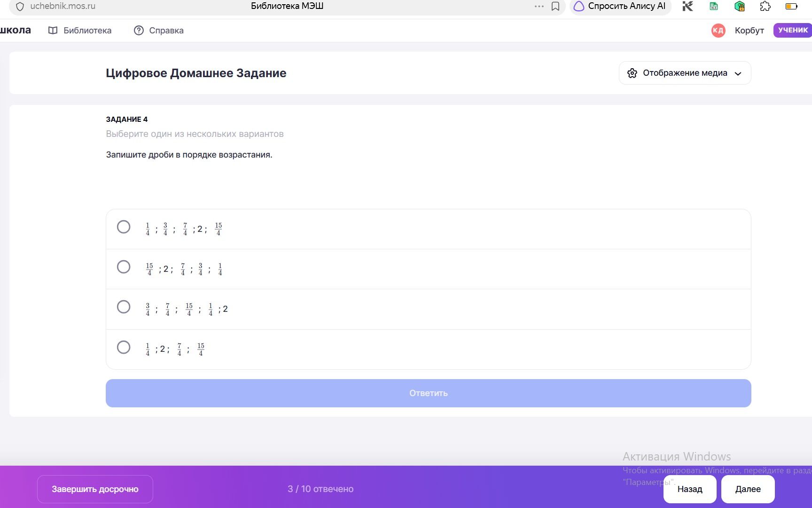Open the Справка help menu item
The image size is (812, 508).
(x=159, y=31)
